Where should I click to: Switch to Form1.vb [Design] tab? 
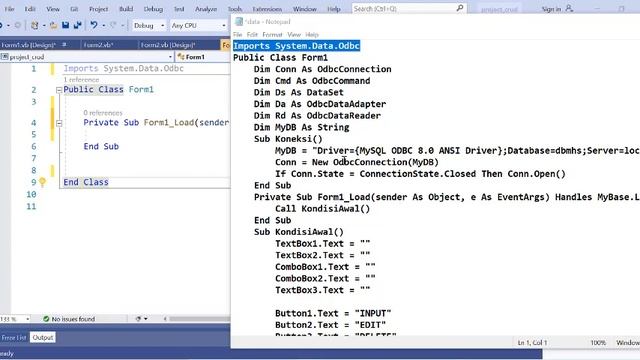pyautogui.click(x=29, y=45)
